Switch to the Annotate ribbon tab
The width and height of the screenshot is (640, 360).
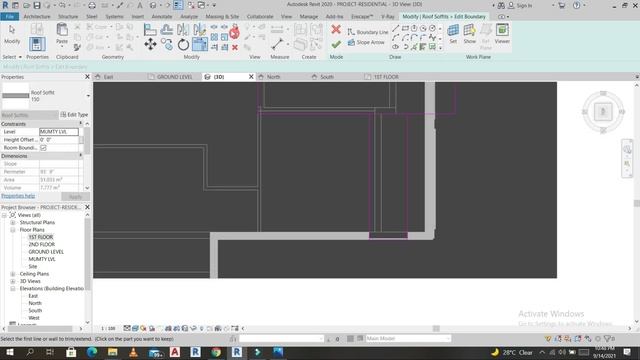pos(162,16)
